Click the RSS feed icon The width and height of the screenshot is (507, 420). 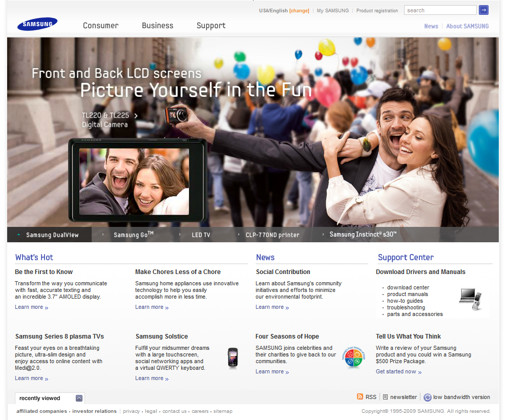[360, 397]
